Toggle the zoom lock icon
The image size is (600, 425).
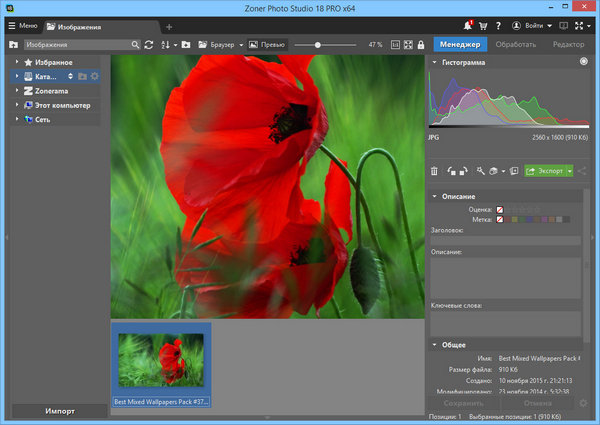point(422,45)
